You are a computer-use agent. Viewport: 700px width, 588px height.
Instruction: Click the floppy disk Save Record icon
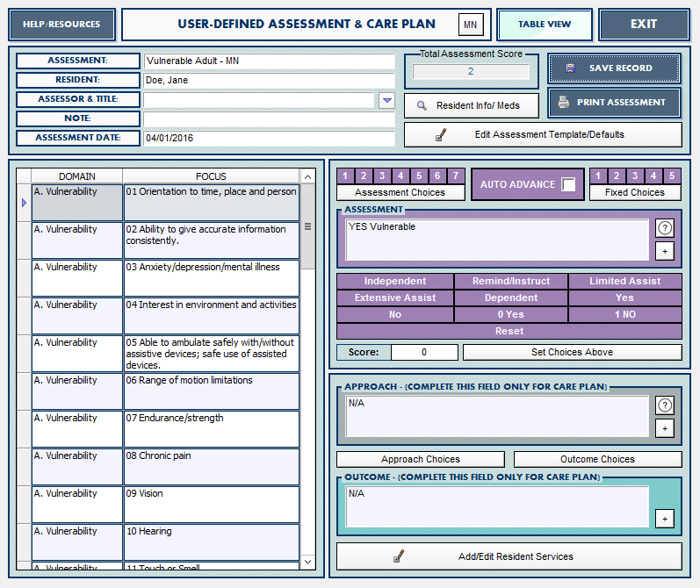[x=570, y=68]
